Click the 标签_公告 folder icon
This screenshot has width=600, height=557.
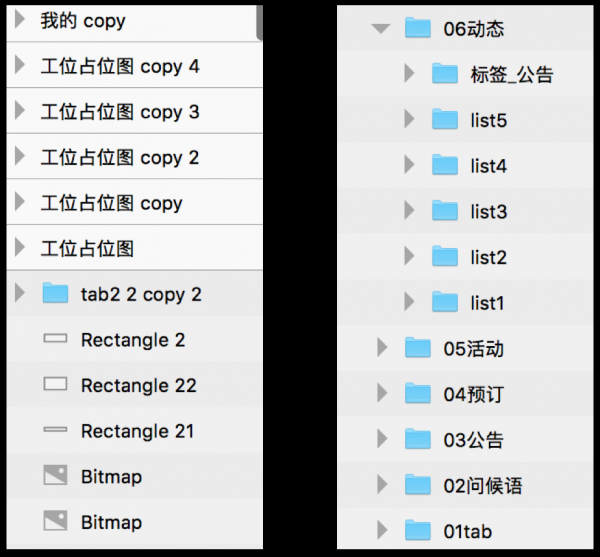(444, 74)
